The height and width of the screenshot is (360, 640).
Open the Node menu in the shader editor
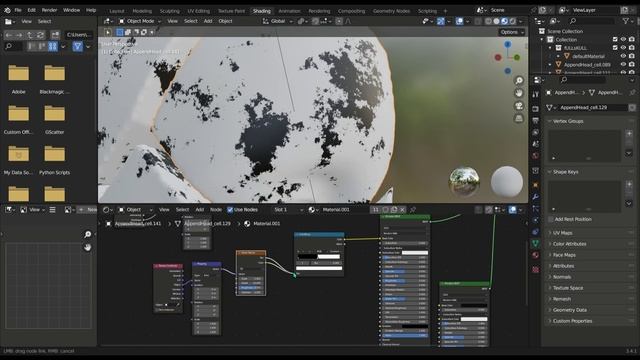click(x=216, y=210)
